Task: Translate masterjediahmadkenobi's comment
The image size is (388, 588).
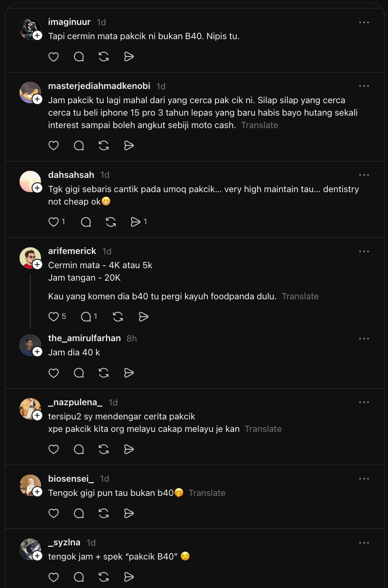Action: (x=259, y=125)
